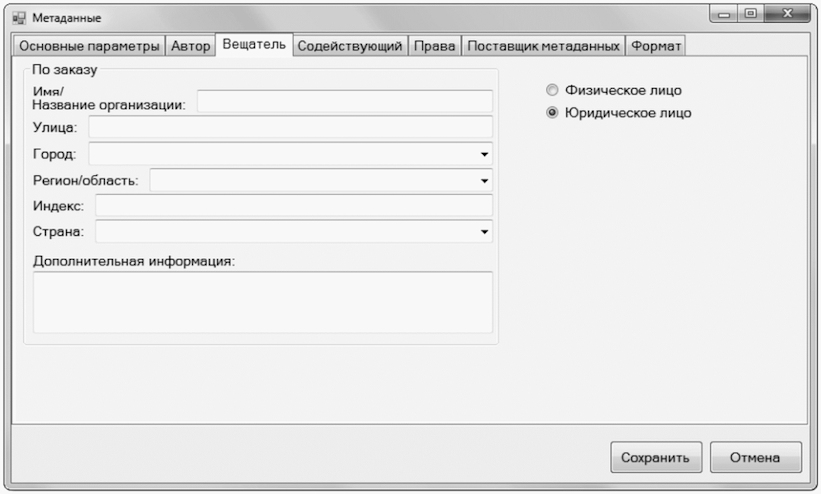Open the Права tab
This screenshot has height=494, width=821.
435,46
